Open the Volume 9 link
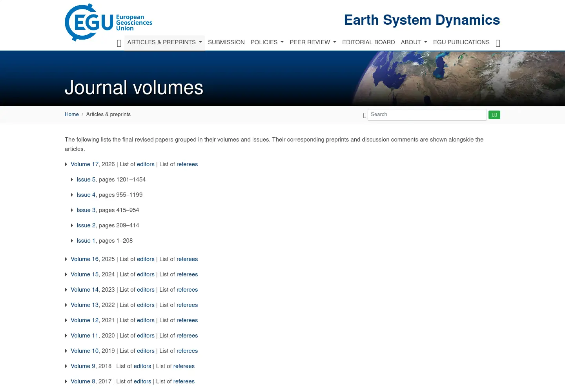This screenshot has width=565, height=392. (x=83, y=366)
